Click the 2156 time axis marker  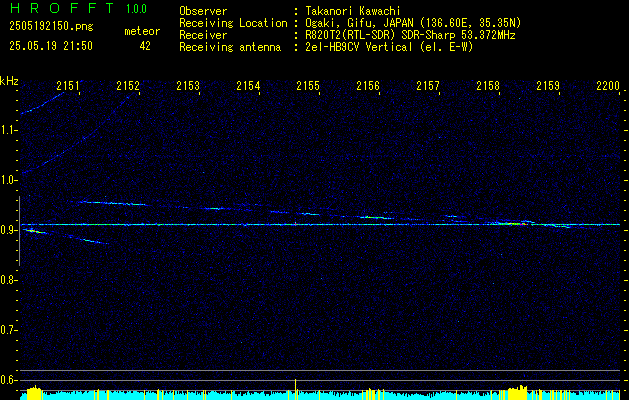pyautogui.click(x=368, y=85)
